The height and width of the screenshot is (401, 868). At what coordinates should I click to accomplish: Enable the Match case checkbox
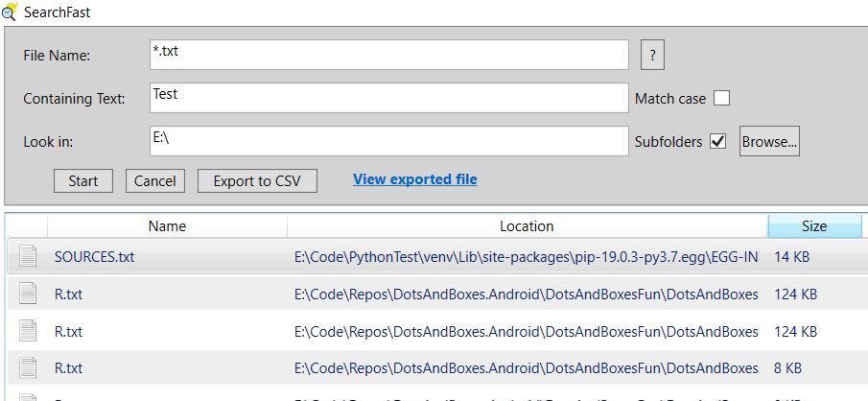coord(721,98)
